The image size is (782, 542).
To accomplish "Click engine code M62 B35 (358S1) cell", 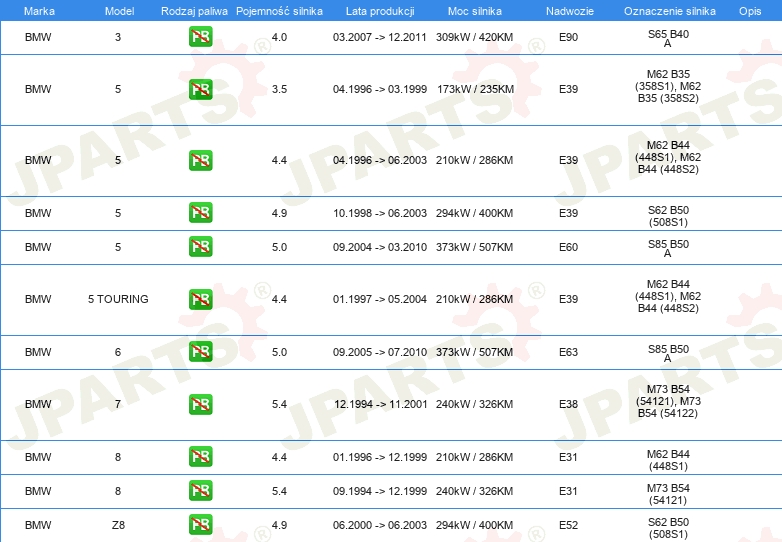I will point(668,86).
